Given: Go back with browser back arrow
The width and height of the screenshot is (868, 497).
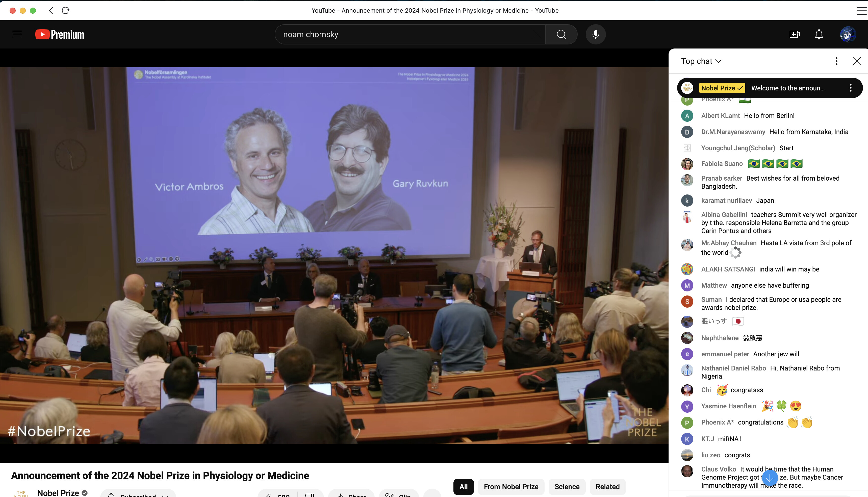Looking at the screenshot, I should [51, 10].
